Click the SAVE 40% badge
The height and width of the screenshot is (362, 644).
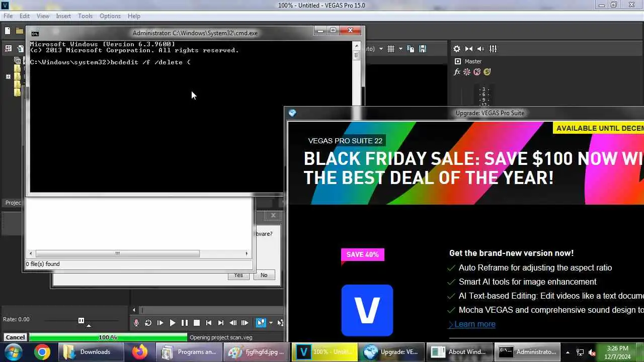[362, 254]
